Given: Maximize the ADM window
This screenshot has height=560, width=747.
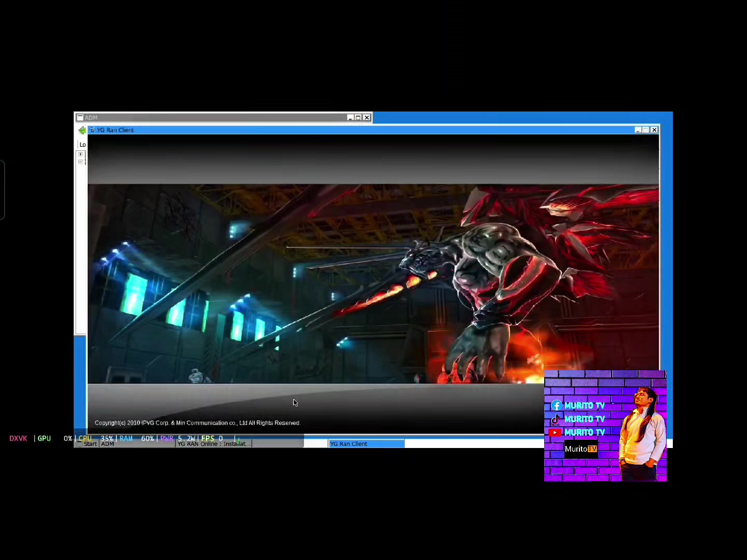Looking at the screenshot, I should pos(358,118).
